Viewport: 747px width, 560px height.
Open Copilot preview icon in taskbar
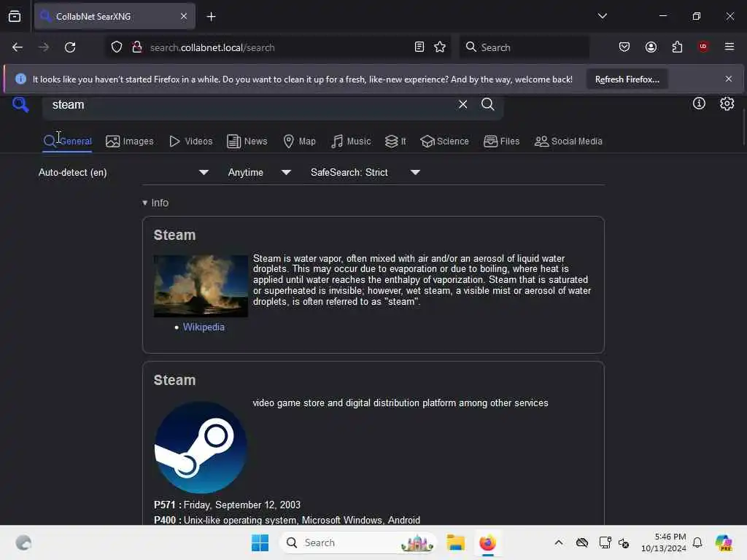coord(724,542)
